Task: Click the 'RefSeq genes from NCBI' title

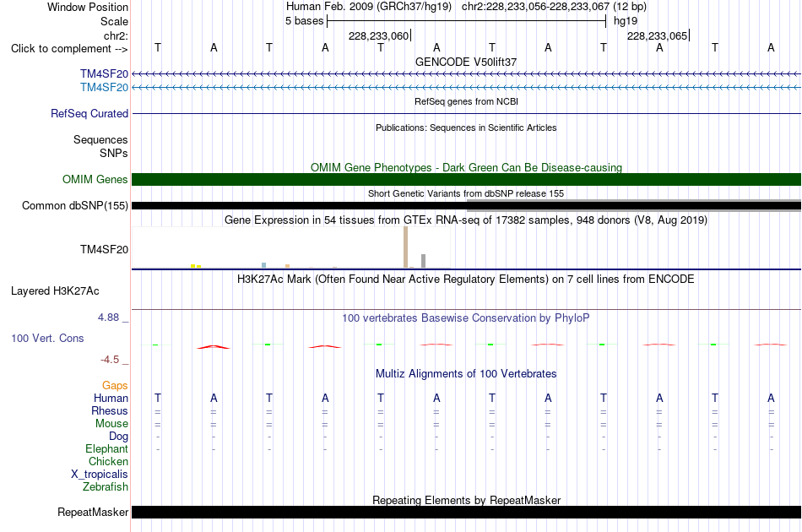Action: [x=466, y=101]
